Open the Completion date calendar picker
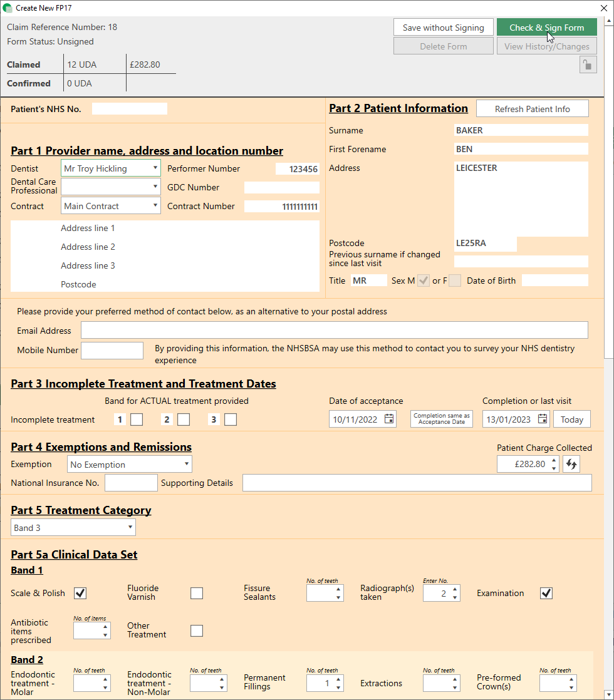 pos(542,419)
